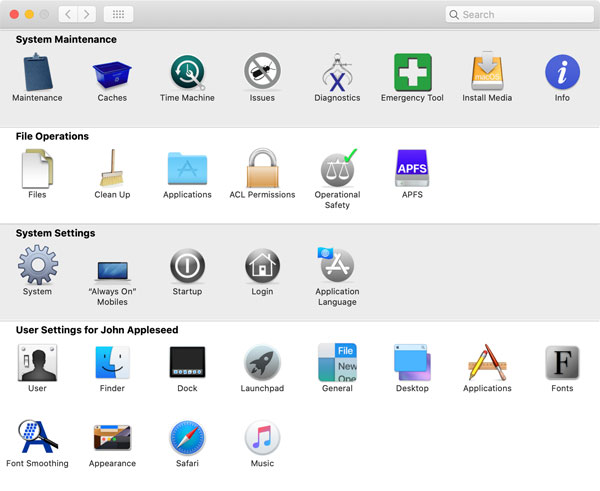Open Applications folder in File Operations
Screen dimensions: 600x491
188,168
